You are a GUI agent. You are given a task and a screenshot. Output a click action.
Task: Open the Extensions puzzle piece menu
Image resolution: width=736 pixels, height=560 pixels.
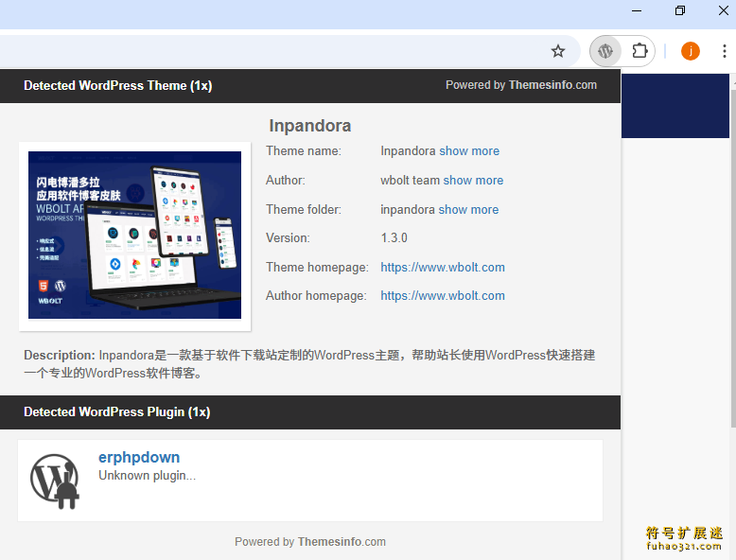click(x=640, y=51)
